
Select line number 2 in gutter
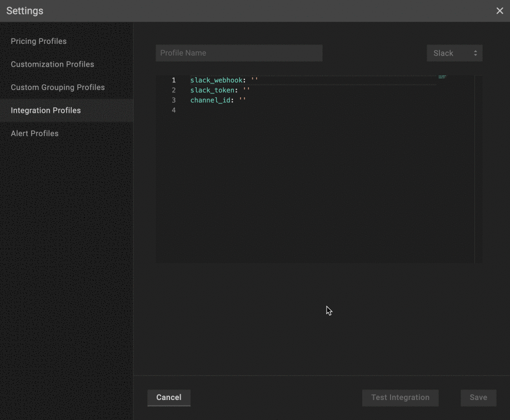tap(173, 91)
